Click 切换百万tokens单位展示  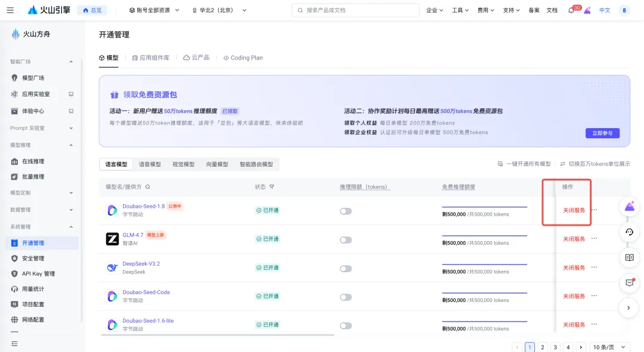point(595,164)
